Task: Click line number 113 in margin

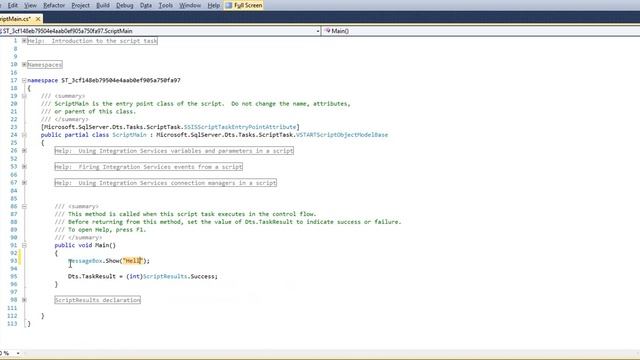Action: pos(12,324)
